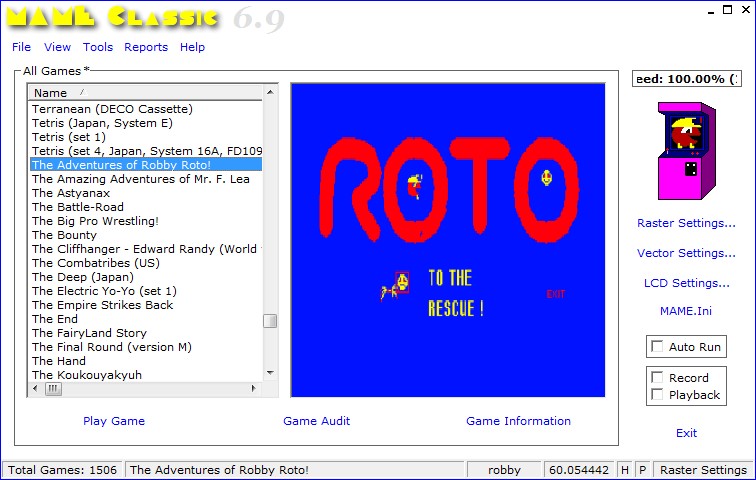The image size is (756, 480).
Task: Open the File menu
Action: (x=21, y=47)
